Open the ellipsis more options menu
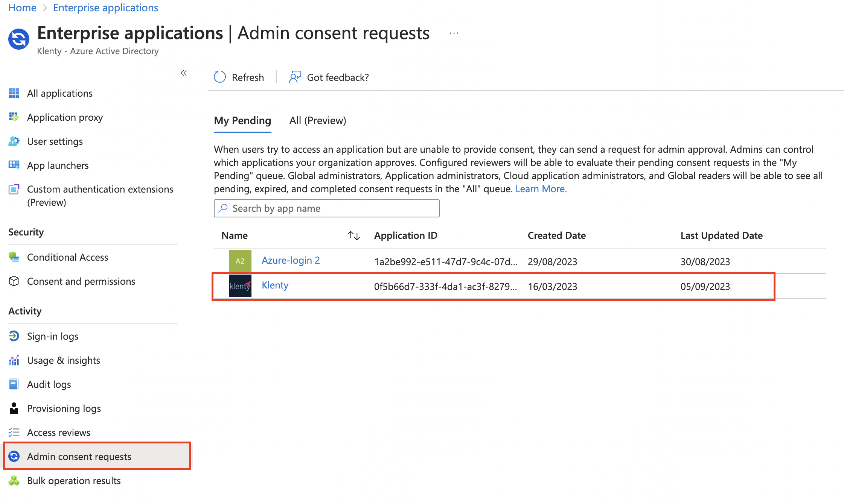 (x=454, y=33)
